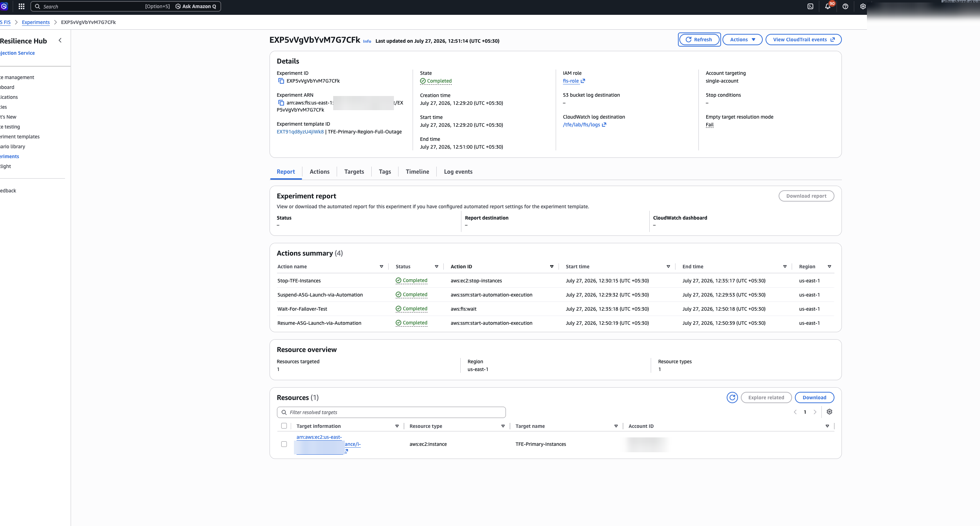Sort Actions summary by End time
This screenshot has width=980, height=526.
(x=785, y=267)
